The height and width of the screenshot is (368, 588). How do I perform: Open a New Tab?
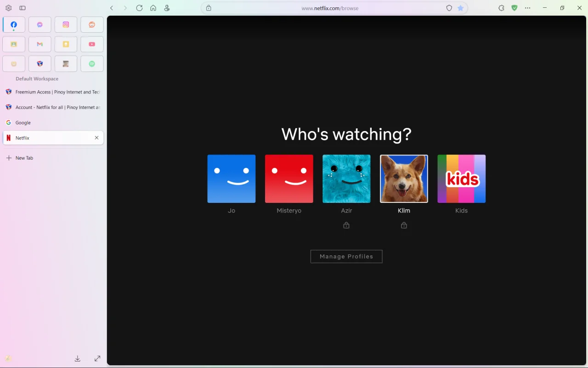(53, 158)
